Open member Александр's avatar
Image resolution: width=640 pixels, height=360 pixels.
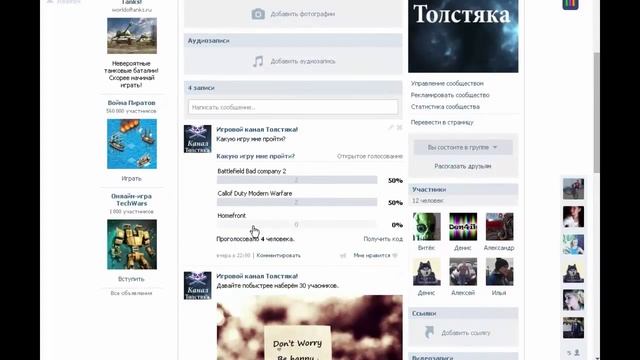[x=500, y=227]
